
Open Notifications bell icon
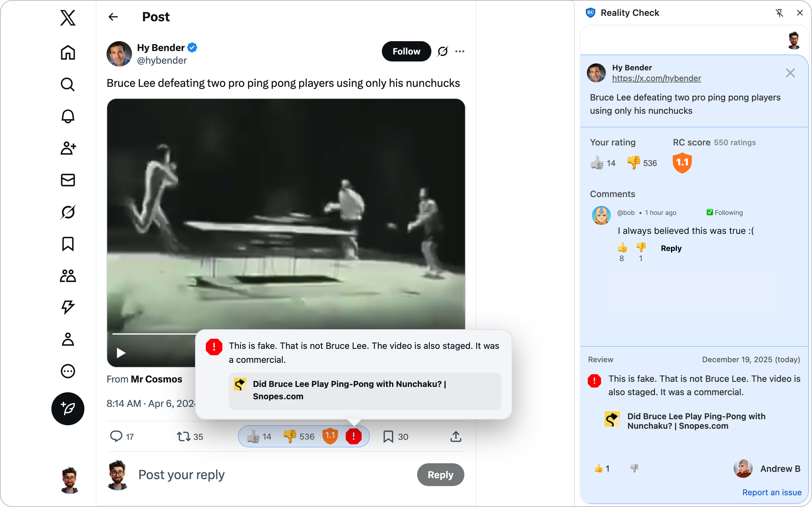click(68, 116)
